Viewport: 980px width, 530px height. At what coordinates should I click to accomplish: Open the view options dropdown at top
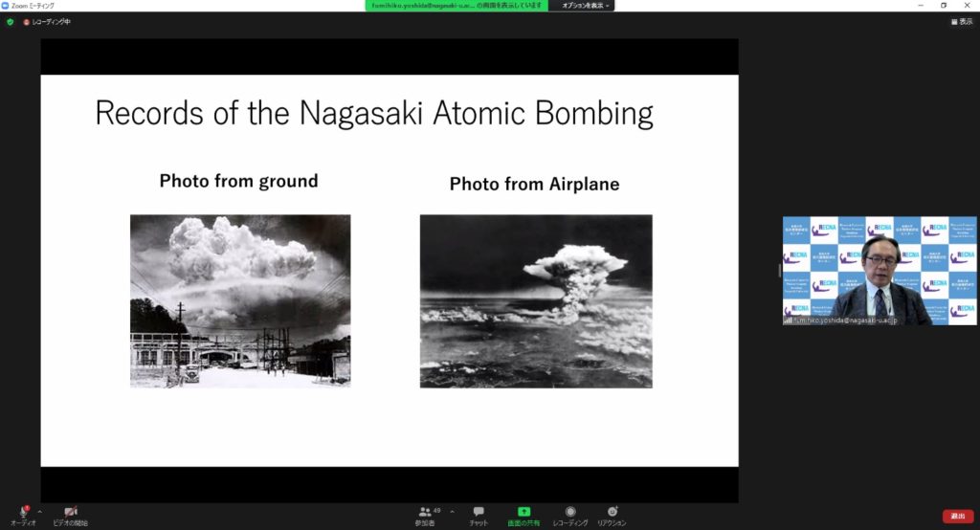584,6
